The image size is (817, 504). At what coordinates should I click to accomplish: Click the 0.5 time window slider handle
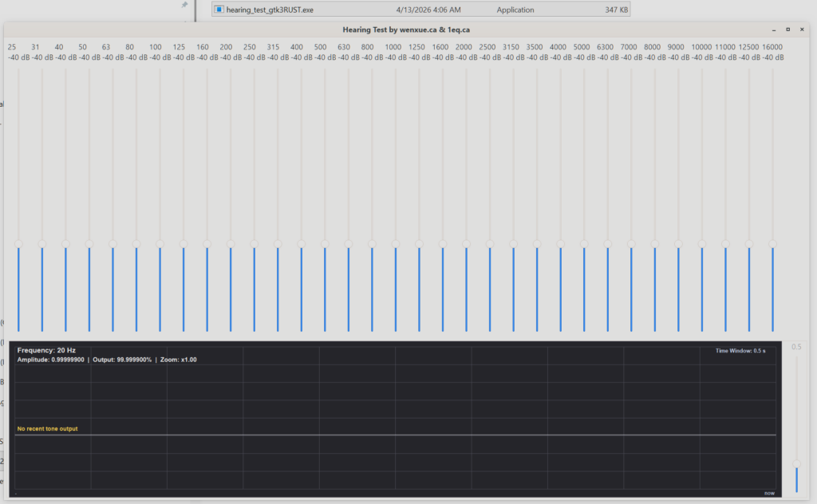(x=796, y=463)
